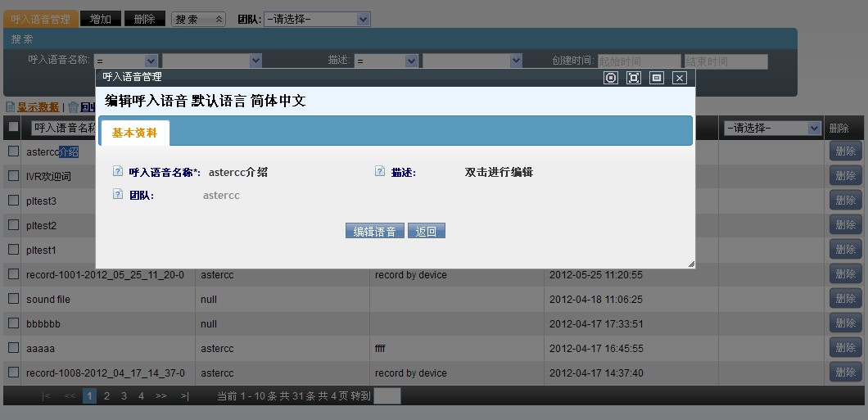Click the help icon beside 呼入语音名称
Screen dimensions: 868x420
(117, 172)
